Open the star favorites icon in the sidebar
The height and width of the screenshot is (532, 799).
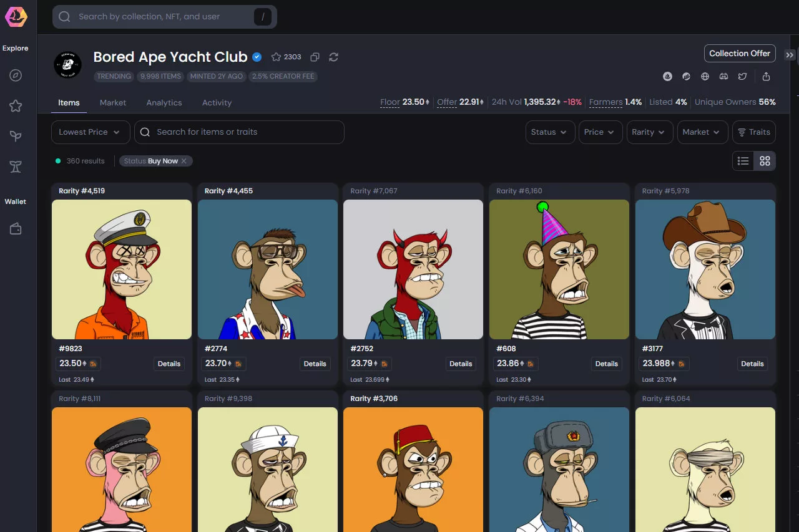tap(16, 106)
